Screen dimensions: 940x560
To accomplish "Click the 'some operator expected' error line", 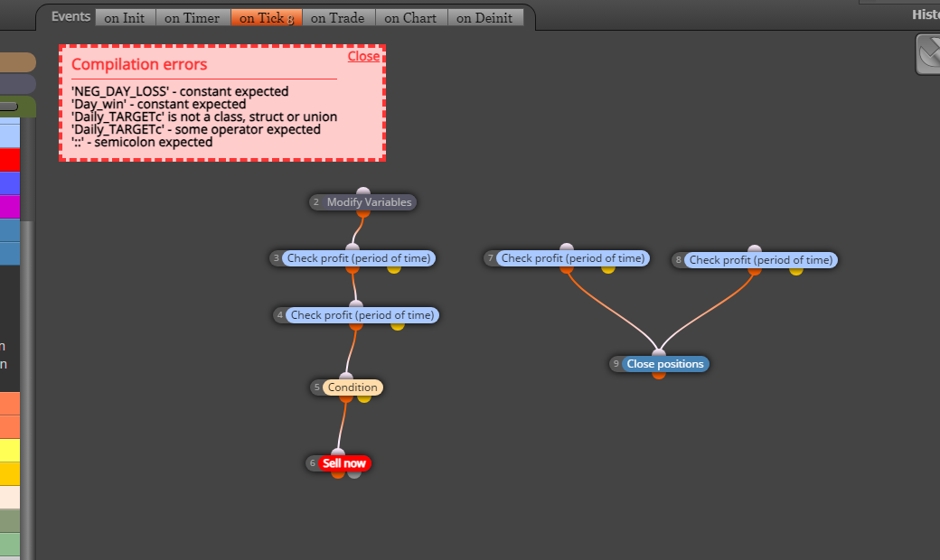I will [x=196, y=129].
